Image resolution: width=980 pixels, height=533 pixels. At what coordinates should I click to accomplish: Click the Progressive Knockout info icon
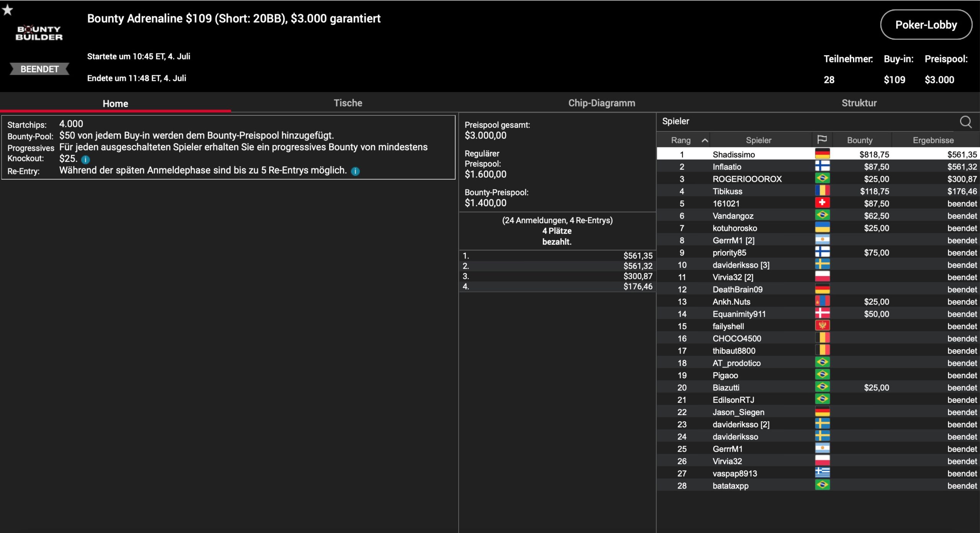pyautogui.click(x=85, y=159)
